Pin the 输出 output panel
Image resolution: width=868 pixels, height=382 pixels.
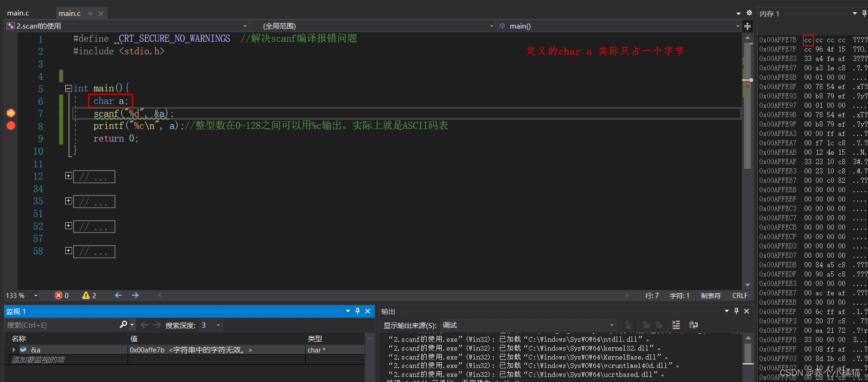[737, 311]
